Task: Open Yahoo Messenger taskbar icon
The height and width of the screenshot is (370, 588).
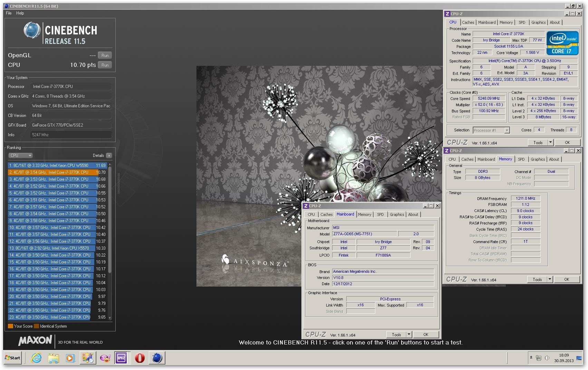Action: point(105,358)
